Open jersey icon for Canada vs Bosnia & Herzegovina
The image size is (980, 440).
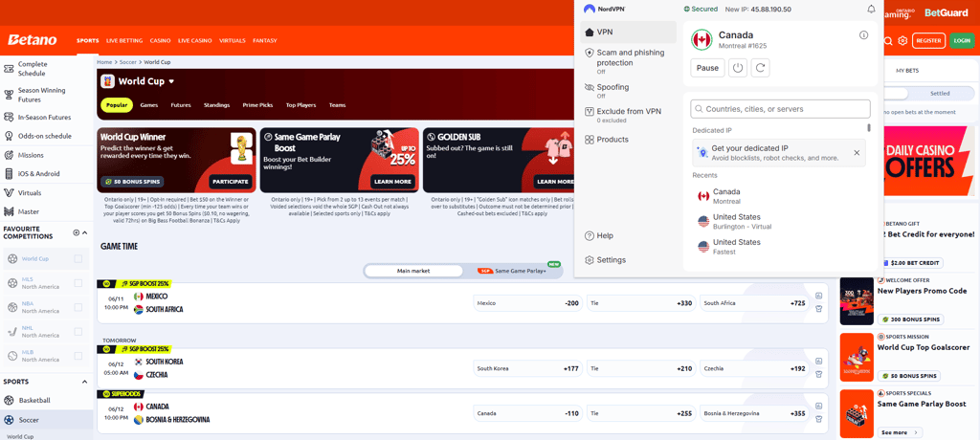(819, 419)
